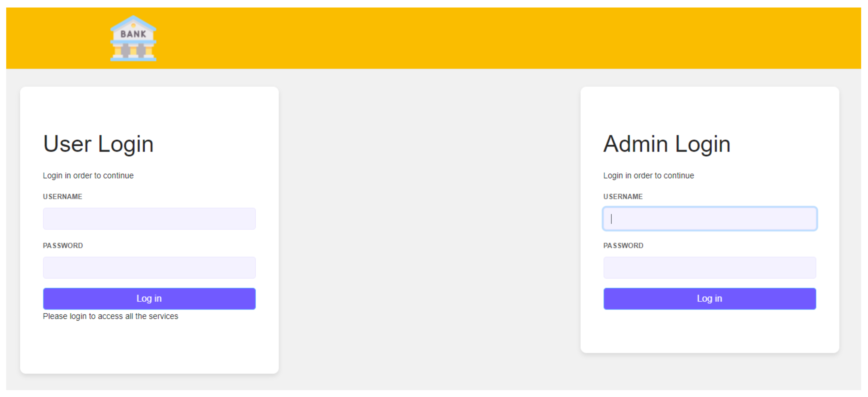Click the PASSWORD label in User Login card
Screen dimensions: 868x397
pyautogui.click(x=63, y=246)
